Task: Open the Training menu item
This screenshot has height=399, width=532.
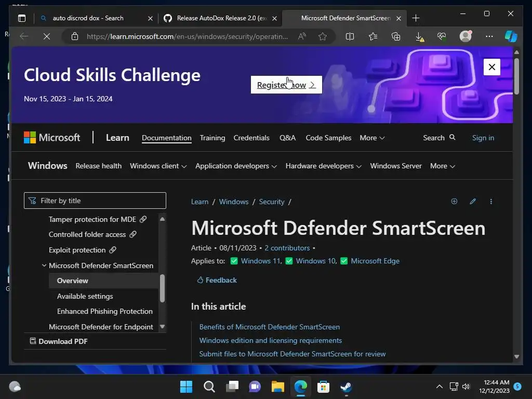Action: [212, 138]
